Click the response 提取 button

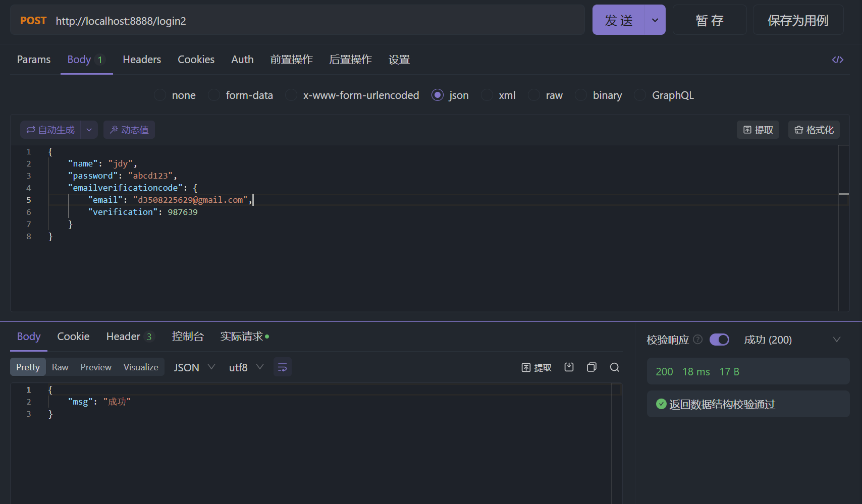tap(536, 367)
